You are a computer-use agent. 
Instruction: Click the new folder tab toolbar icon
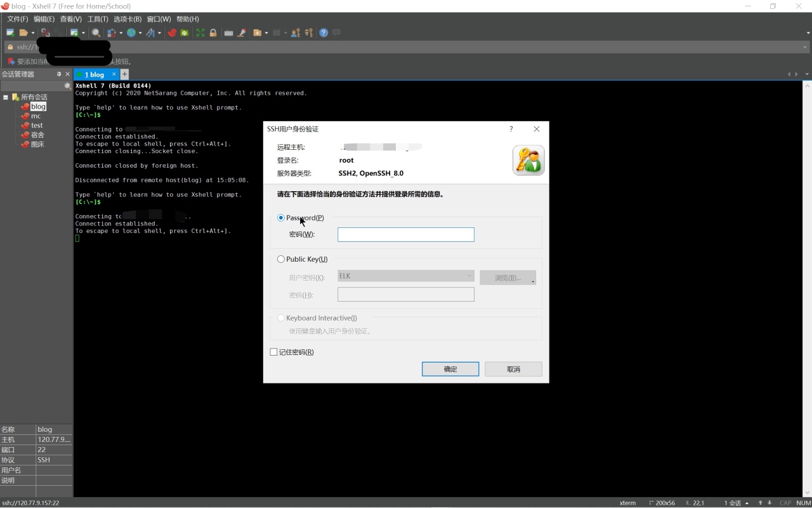(257, 32)
